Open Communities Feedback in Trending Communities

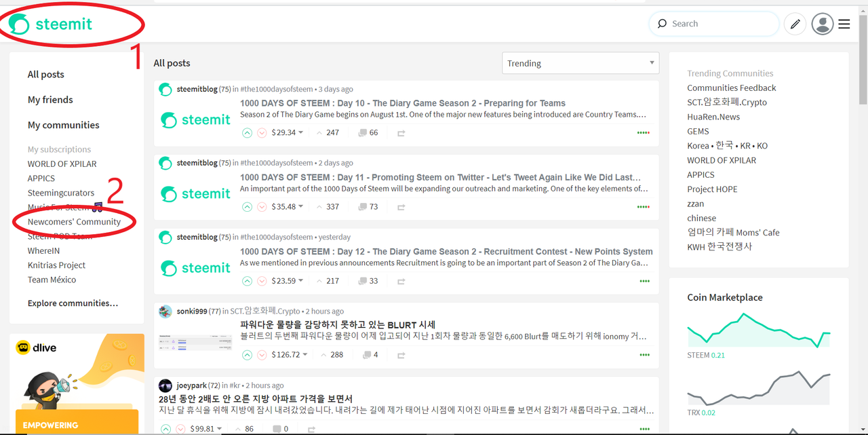732,88
